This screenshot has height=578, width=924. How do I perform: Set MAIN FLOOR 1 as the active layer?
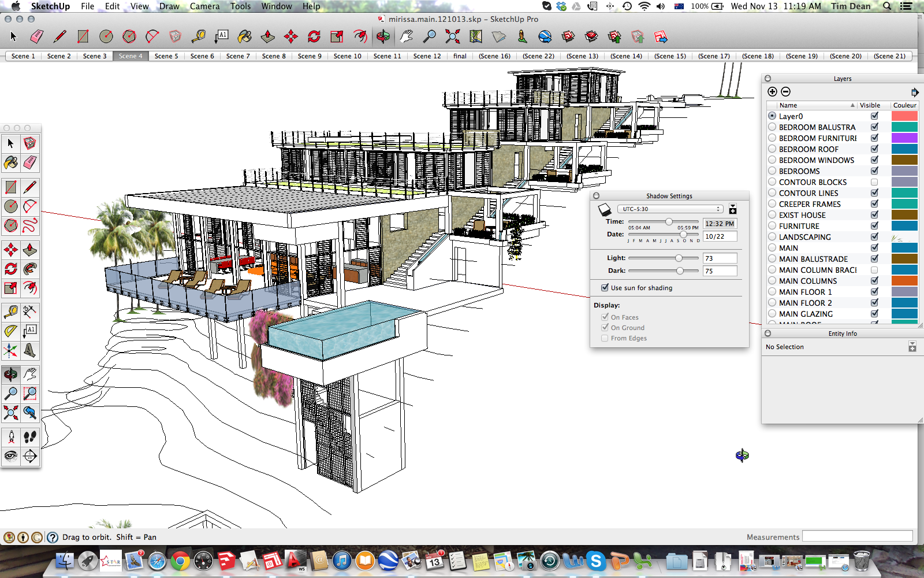pyautogui.click(x=772, y=292)
